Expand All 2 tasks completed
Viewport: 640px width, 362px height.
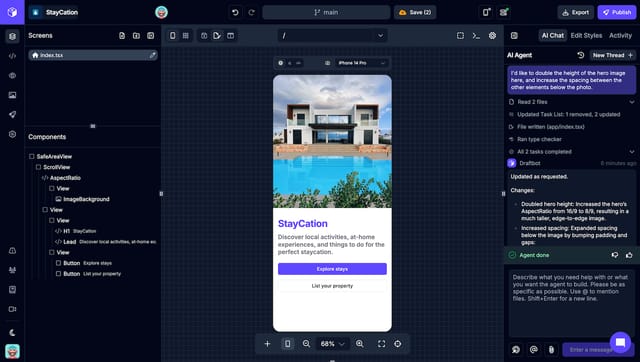pyautogui.click(x=572, y=152)
